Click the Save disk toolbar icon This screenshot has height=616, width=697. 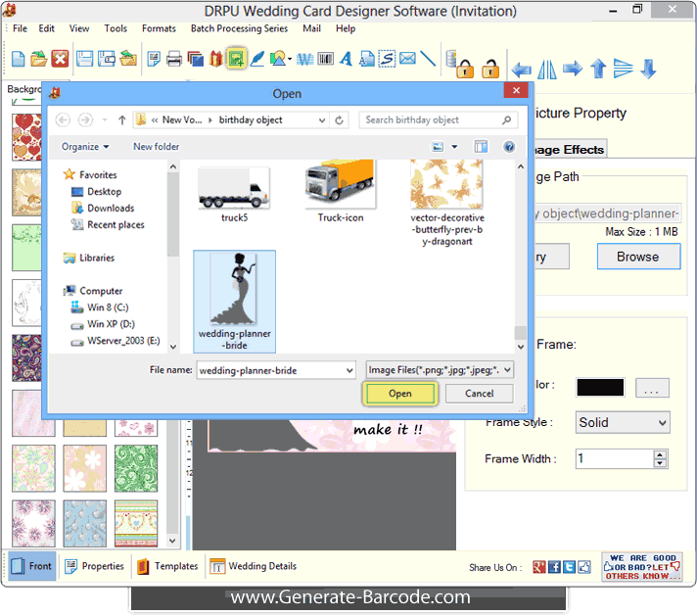pos(84,59)
